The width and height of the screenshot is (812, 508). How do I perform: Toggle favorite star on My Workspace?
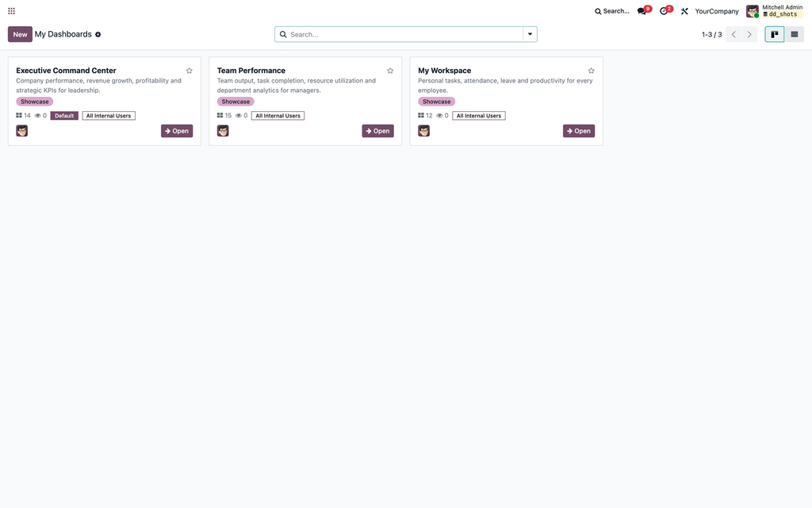coord(591,71)
